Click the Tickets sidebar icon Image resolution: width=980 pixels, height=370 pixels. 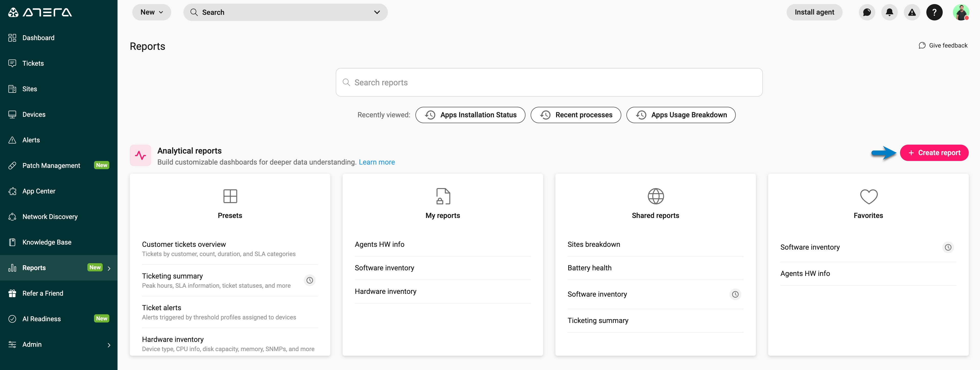(12, 63)
